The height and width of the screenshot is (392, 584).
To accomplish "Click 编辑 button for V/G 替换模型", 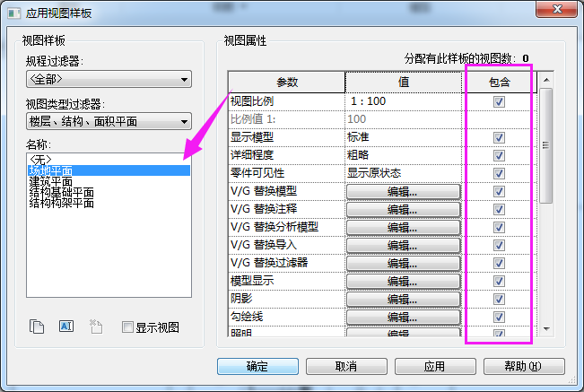I will click(403, 191).
